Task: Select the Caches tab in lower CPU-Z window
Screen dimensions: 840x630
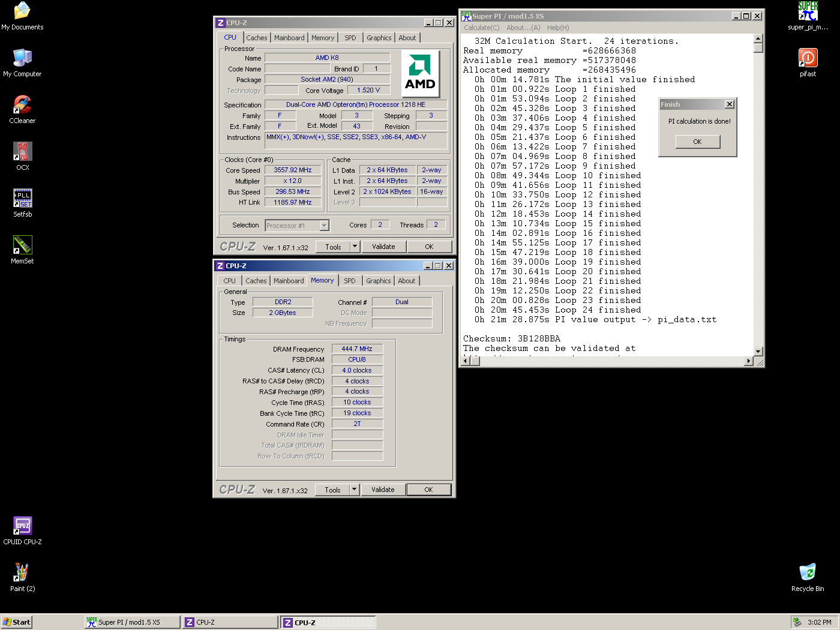Action: [256, 281]
